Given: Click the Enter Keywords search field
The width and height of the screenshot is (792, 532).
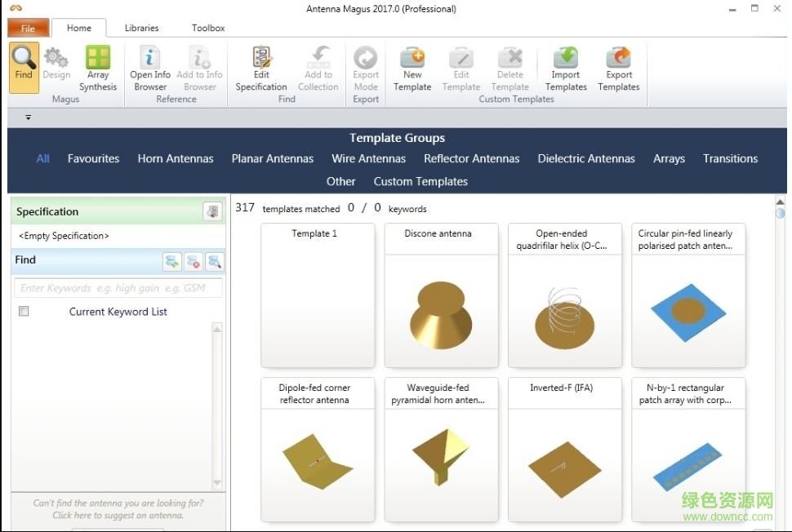Looking at the screenshot, I should coord(118,288).
